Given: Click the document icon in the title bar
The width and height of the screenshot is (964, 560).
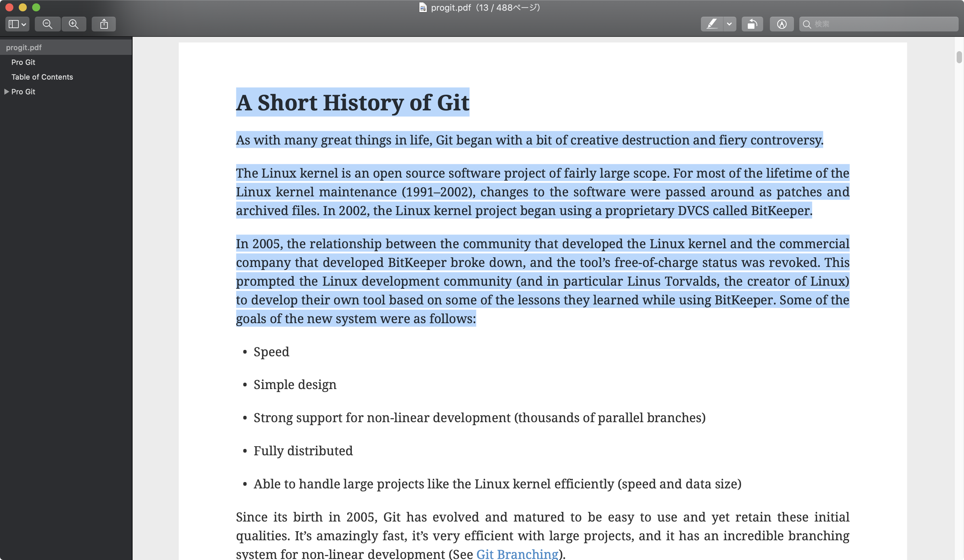Looking at the screenshot, I should tap(423, 7).
